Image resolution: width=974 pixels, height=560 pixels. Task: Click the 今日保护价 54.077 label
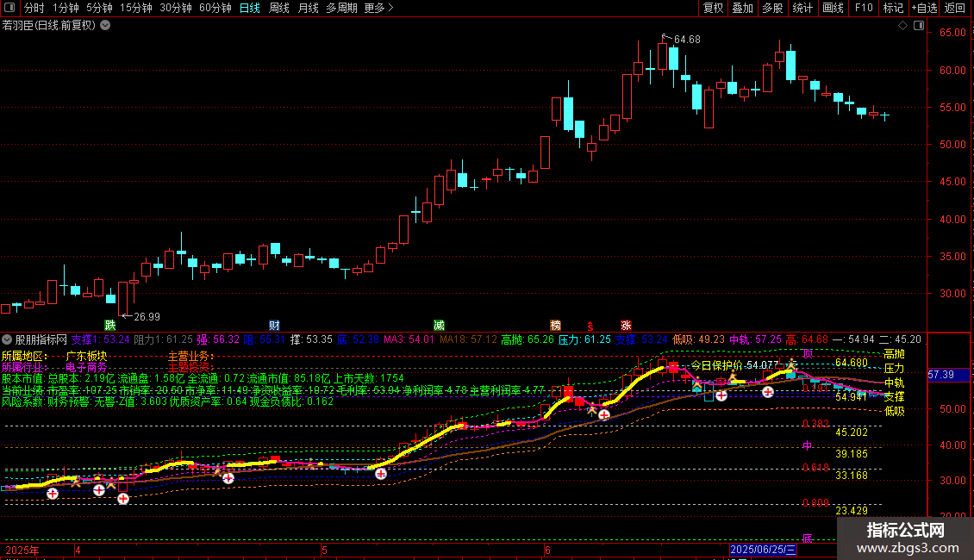point(735,365)
